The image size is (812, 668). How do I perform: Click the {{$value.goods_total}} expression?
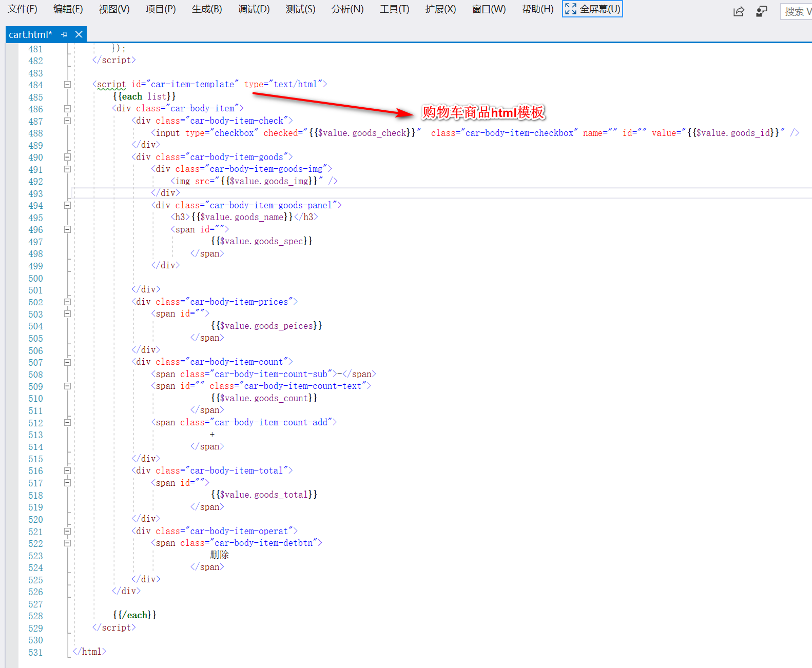pyautogui.click(x=264, y=495)
